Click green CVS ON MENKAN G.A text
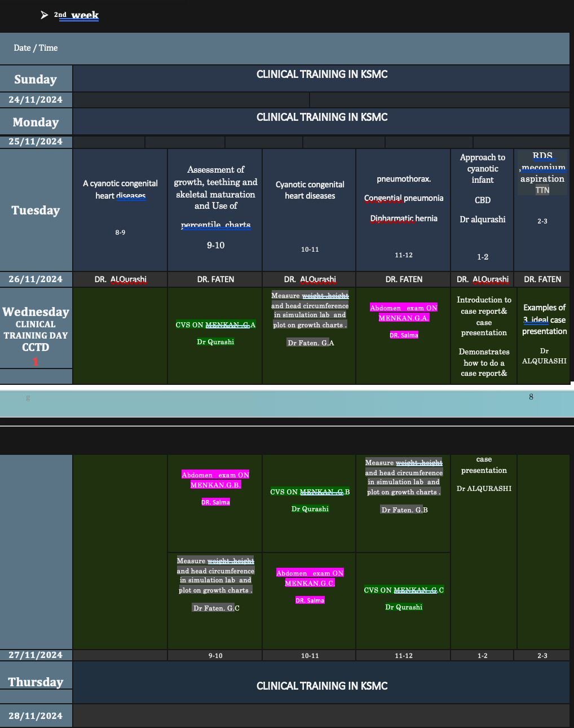The image size is (574, 728). tap(215, 325)
